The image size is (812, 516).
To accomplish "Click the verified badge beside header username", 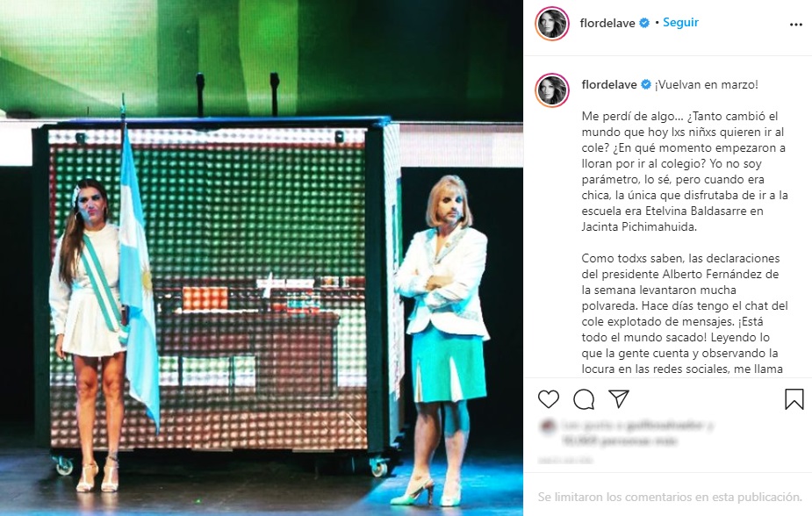I will pyautogui.click(x=644, y=23).
